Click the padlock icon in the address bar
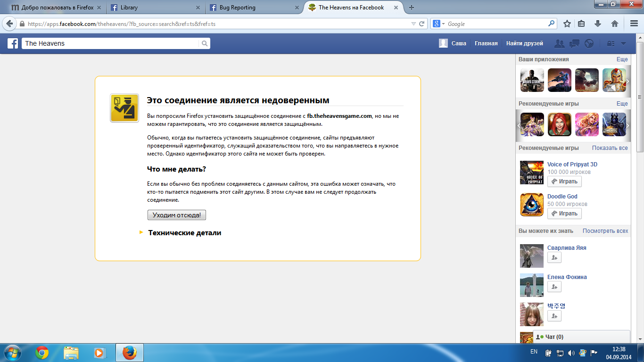644x362 pixels. pos(22,24)
